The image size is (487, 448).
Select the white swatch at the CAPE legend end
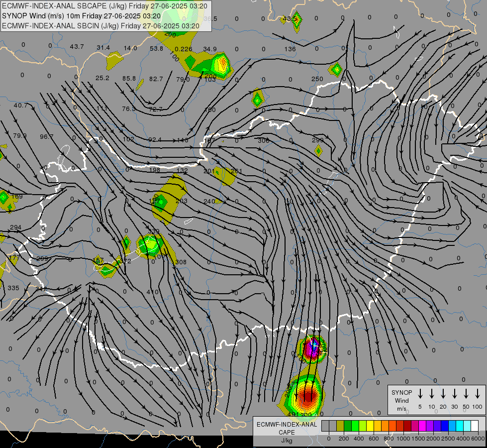(475, 426)
